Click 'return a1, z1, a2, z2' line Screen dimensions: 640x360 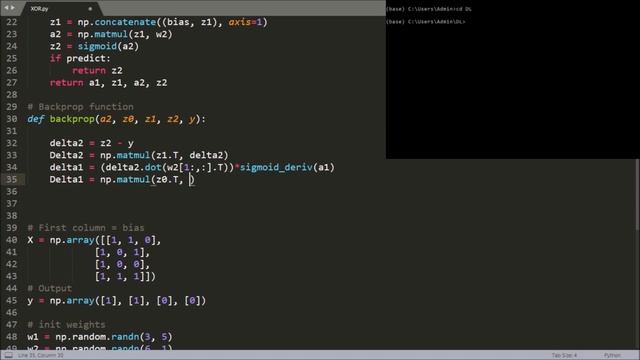(x=108, y=83)
